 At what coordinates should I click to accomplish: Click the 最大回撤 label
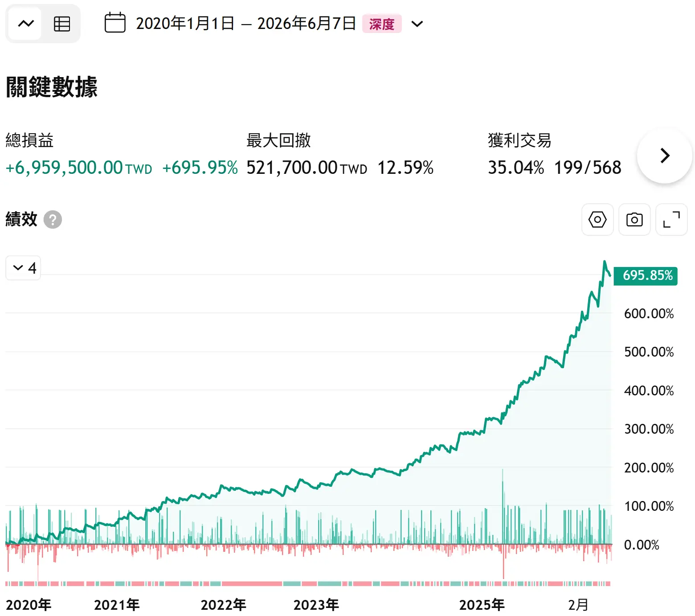tap(278, 140)
